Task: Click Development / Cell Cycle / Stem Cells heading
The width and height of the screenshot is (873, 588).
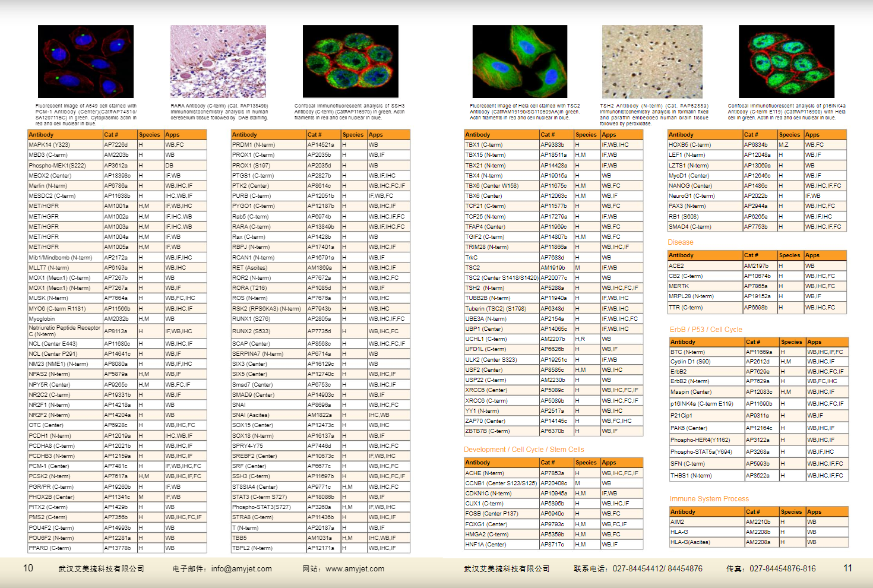Action: tap(523, 450)
